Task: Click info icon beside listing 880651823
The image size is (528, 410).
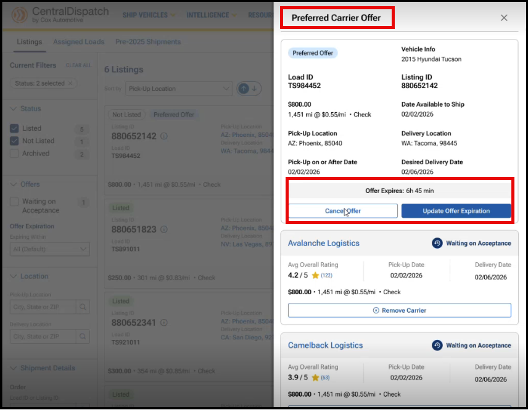Action: [x=164, y=229]
